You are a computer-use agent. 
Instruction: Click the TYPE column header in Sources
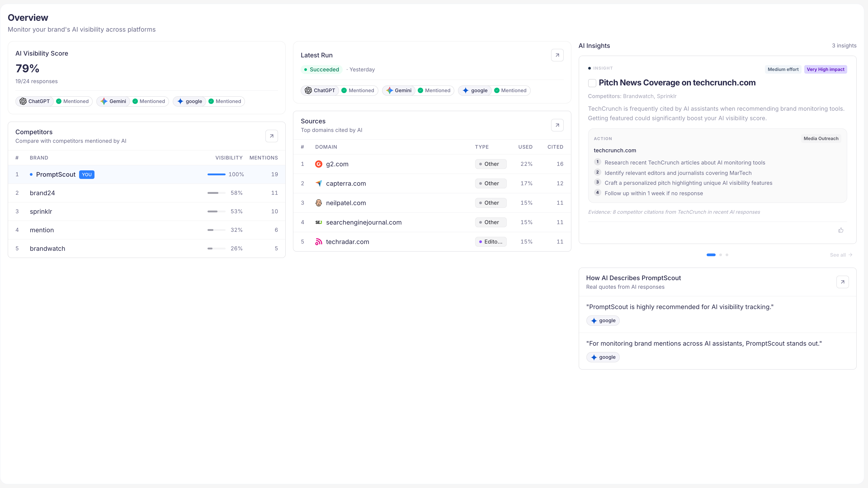click(x=481, y=147)
